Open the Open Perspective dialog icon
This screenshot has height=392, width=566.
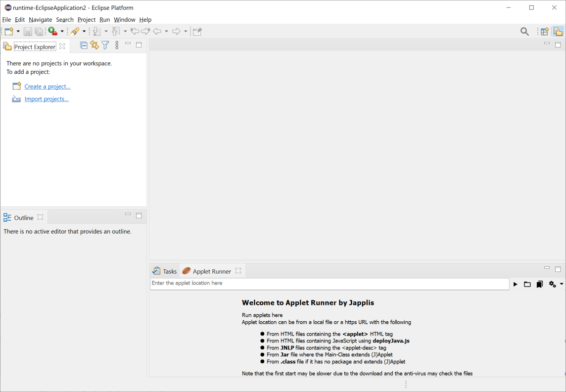click(545, 32)
